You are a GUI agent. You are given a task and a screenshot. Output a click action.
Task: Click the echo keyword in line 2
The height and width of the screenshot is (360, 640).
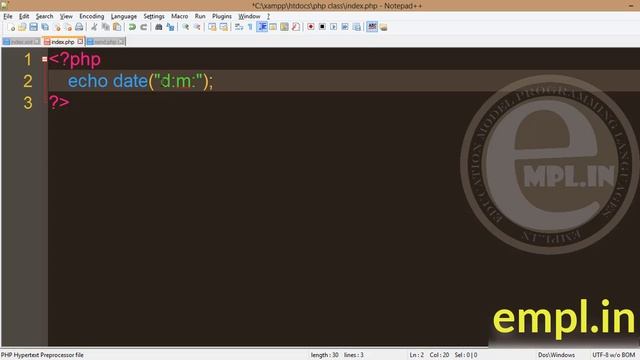88,81
